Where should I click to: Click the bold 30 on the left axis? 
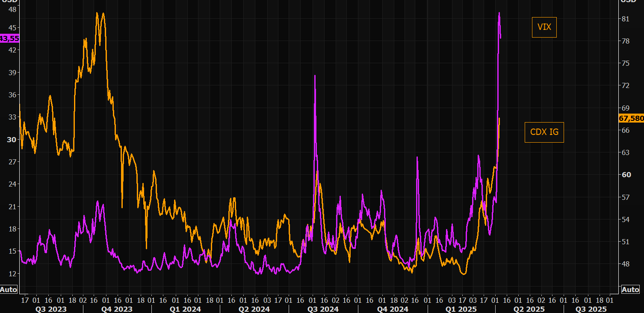click(12, 139)
